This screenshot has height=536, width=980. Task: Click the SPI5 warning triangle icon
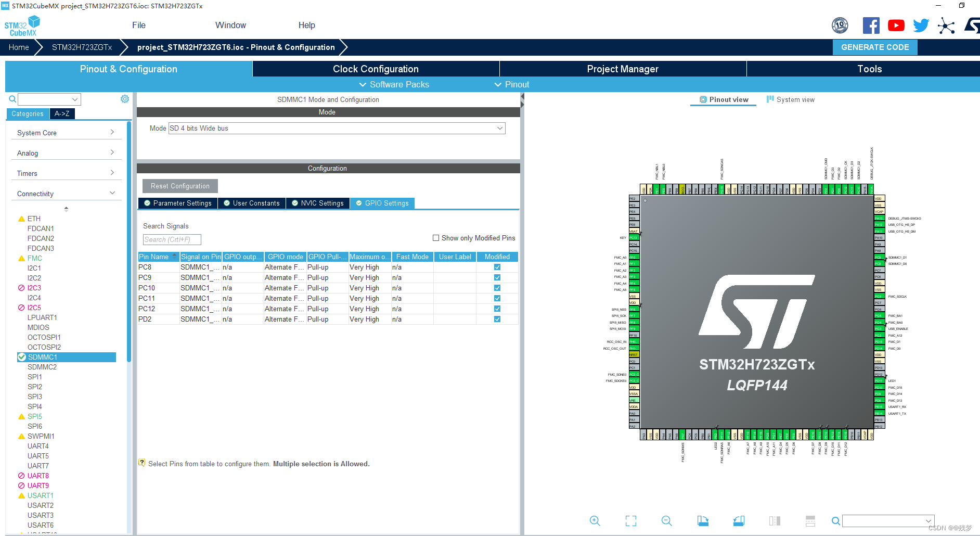click(21, 416)
